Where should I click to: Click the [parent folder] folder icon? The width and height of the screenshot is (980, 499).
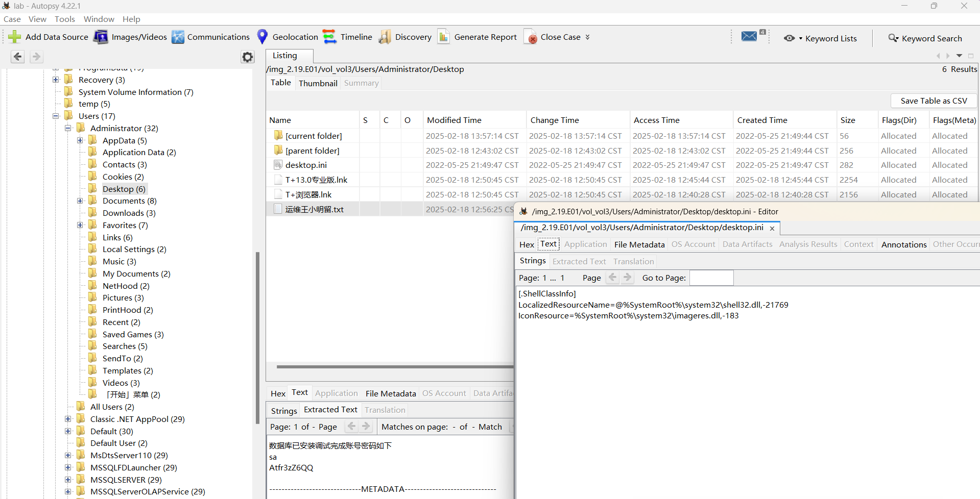tap(278, 150)
